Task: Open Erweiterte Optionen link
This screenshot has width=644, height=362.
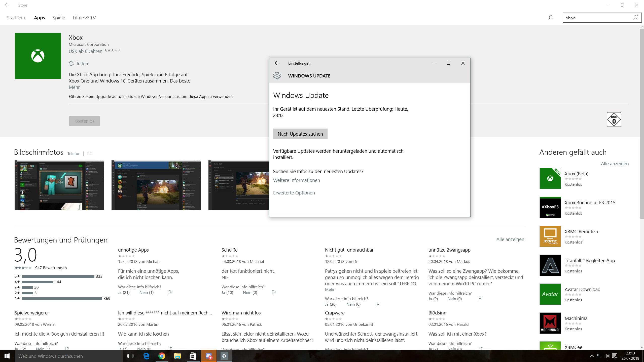Action: pos(294,193)
